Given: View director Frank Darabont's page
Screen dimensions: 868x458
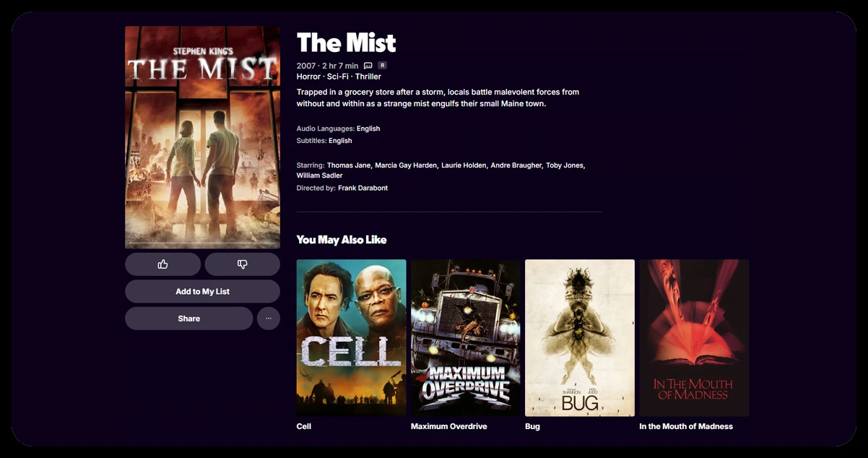Looking at the screenshot, I should [363, 188].
